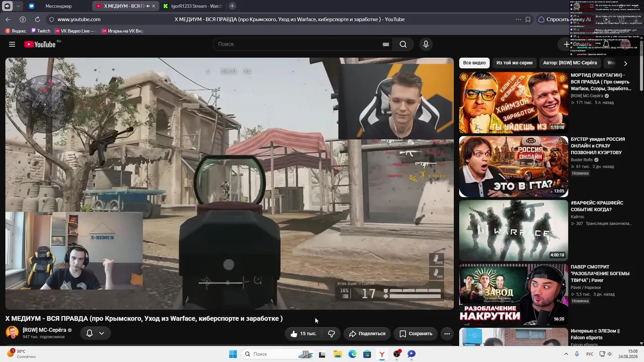This screenshot has width=644, height=362.
Task: Open the МОРТИД (РАКУТАГИН) video thumbnail
Action: point(513,103)
